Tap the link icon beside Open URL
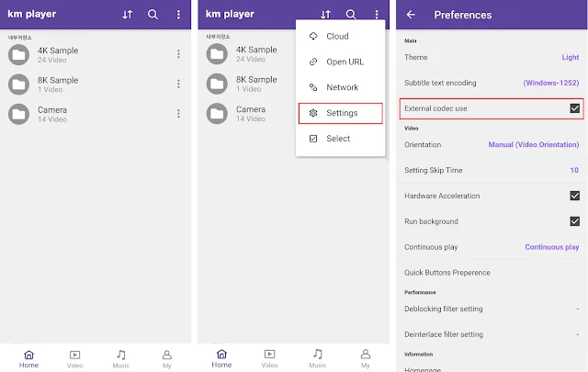Image resolution: width=588 pixels, height=372 pixels. (x=313, y=62)
